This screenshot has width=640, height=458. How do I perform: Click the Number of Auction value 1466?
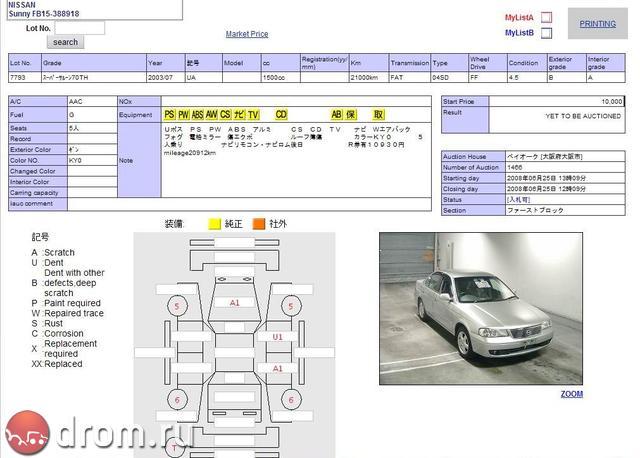pyautogui.click(x=514, y=167)
